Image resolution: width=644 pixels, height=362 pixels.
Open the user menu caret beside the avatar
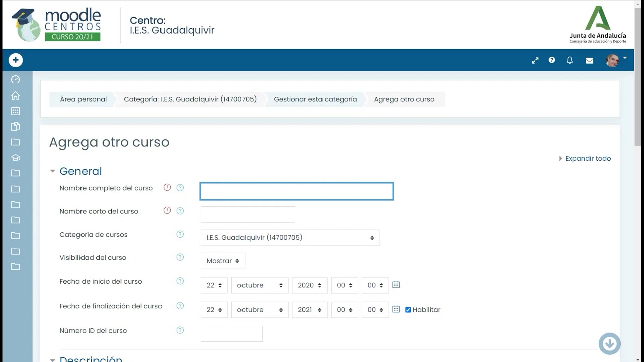point(625,58)
